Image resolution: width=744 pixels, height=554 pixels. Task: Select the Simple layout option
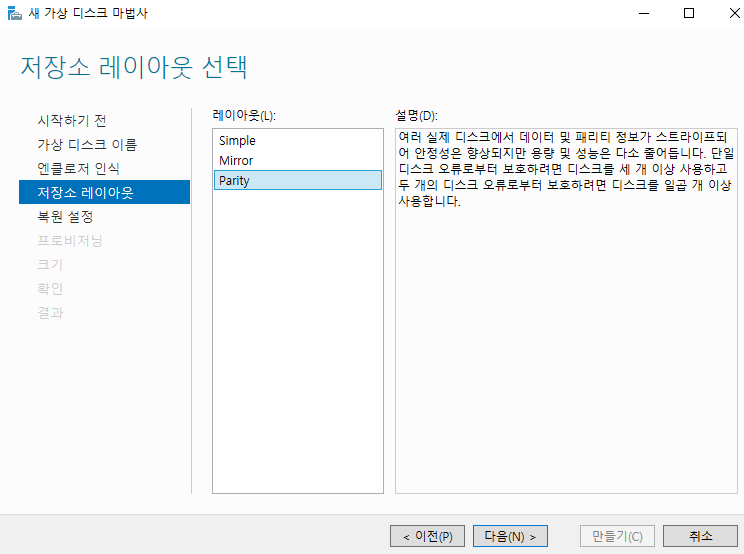[x=298, y=140]
